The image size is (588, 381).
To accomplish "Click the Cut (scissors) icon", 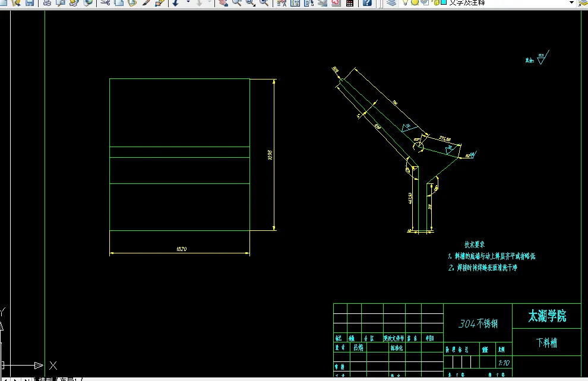I will pyautogui.click(x=105, y=2).
